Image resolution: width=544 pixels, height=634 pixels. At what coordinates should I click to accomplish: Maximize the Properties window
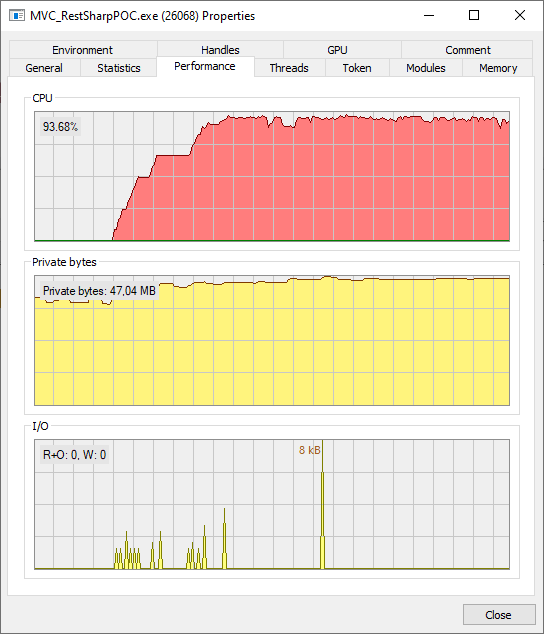pos(474,16)
